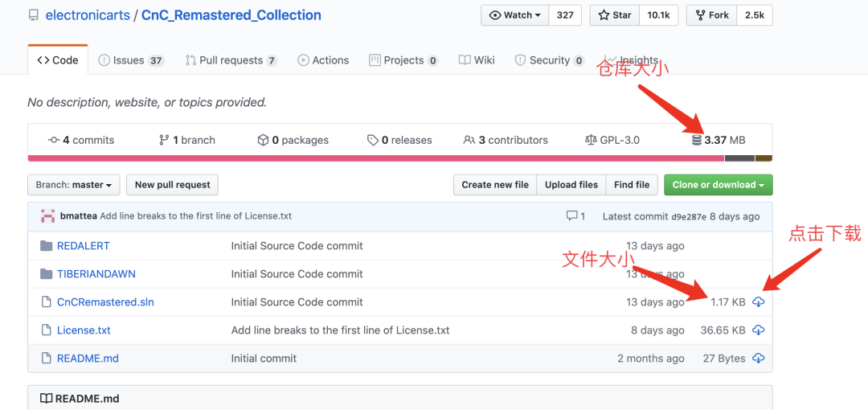The width and height of the screenshot is (868, 410).
Task: Open the Clone or download menu
Action: click(718, 185)
